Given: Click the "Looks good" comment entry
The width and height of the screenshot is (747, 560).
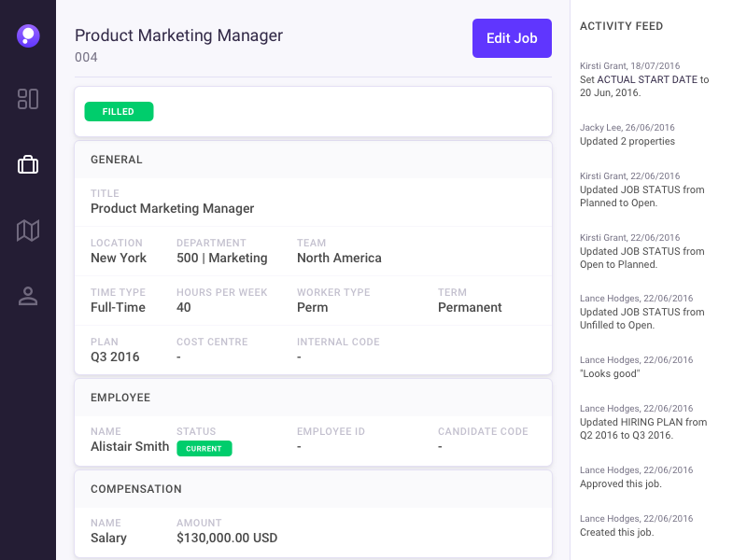Looking at the screenshot, I should 637,367.
